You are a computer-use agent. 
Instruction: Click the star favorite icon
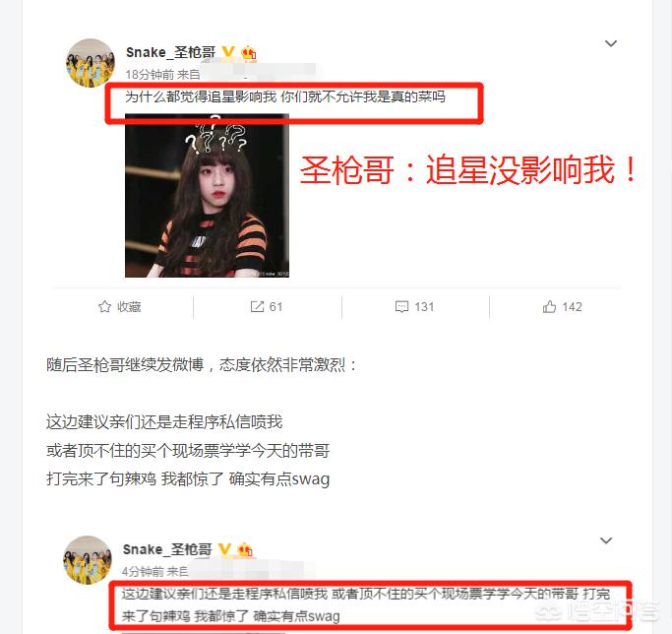(104, 307)
